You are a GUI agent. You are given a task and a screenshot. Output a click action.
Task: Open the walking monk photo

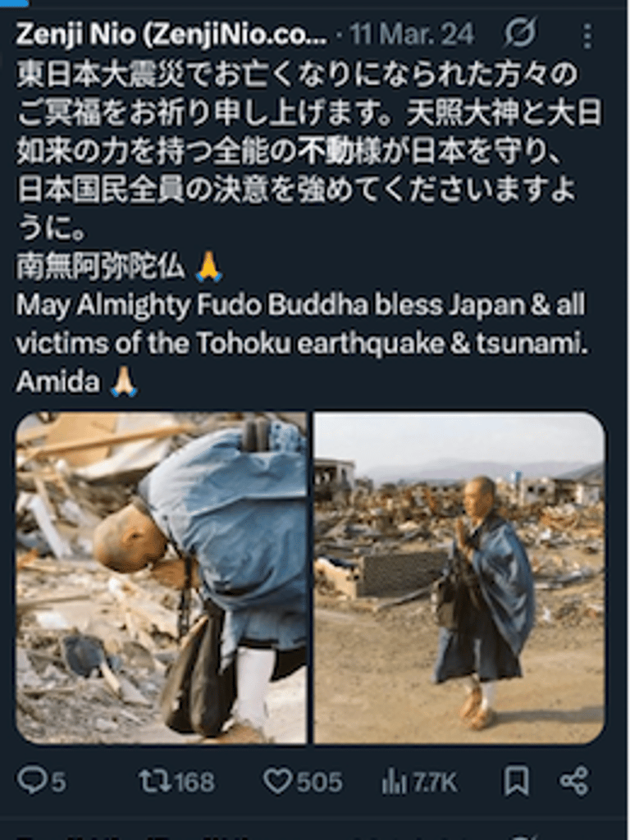pos(459,578)
